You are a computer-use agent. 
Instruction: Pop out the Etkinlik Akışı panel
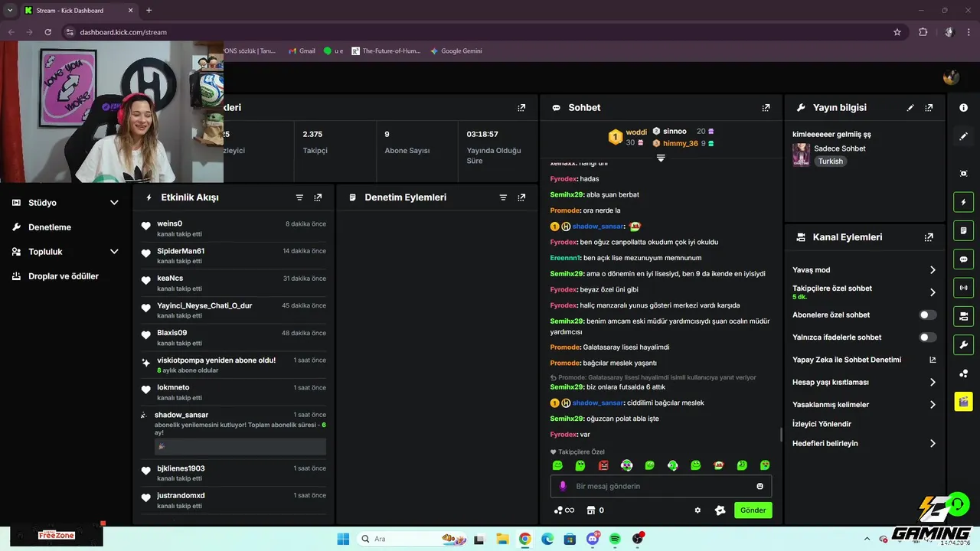click(318, 197)
